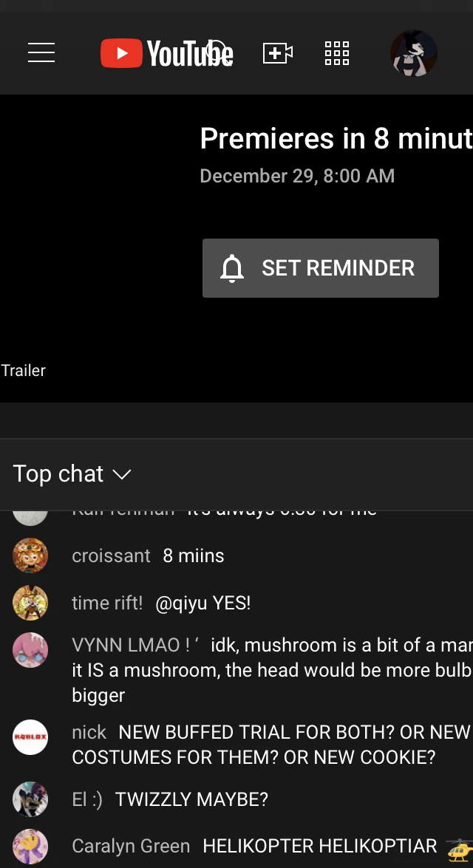
Task: Click the Trailer label on the player
Action: pyautogui.click(x=23, y=370)
